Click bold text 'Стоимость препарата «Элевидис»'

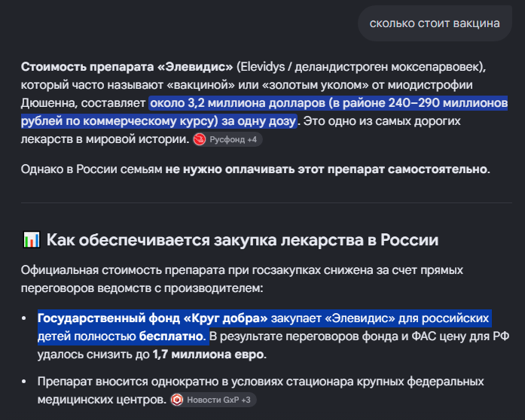tap(127, 67)
